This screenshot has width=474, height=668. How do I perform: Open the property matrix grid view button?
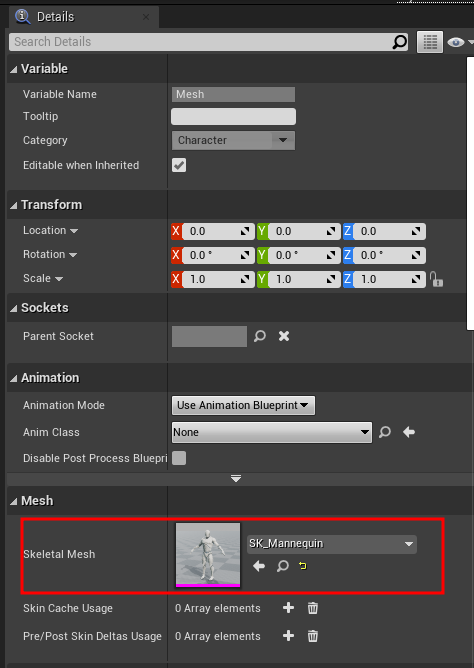(x=430, y=42)
